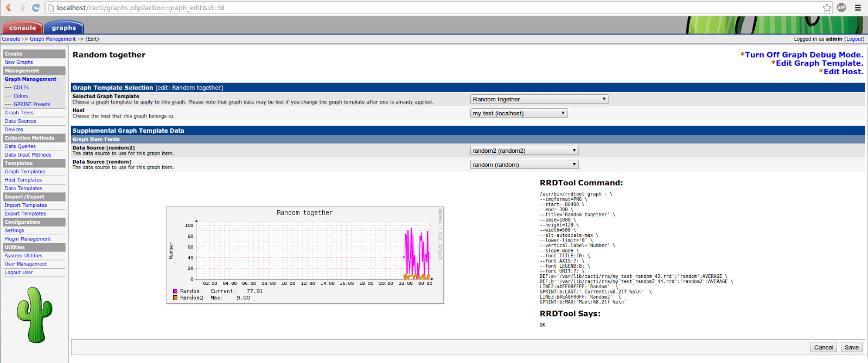Open Export Templates in sidebar
The image size is (868, 363).
(25, 213)
